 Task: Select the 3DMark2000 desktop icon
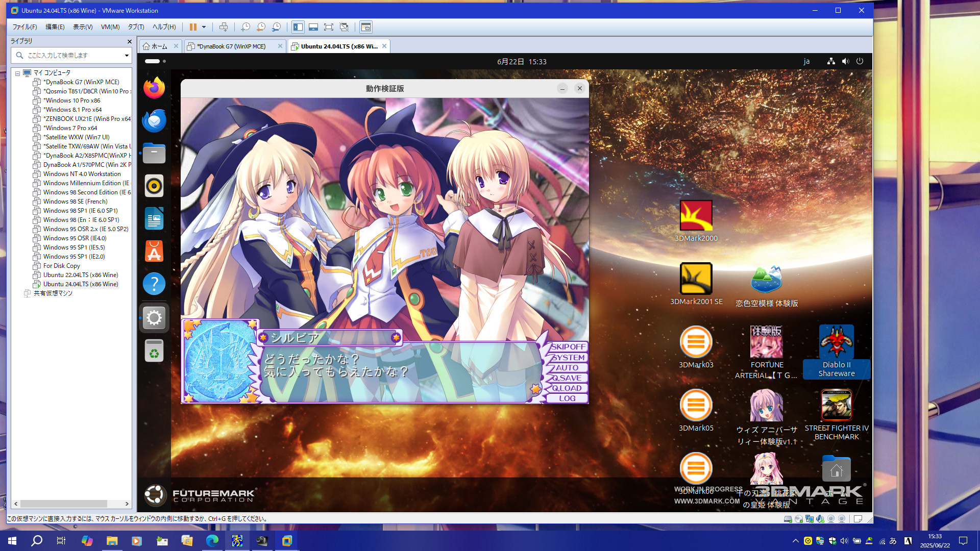(696, 221)
